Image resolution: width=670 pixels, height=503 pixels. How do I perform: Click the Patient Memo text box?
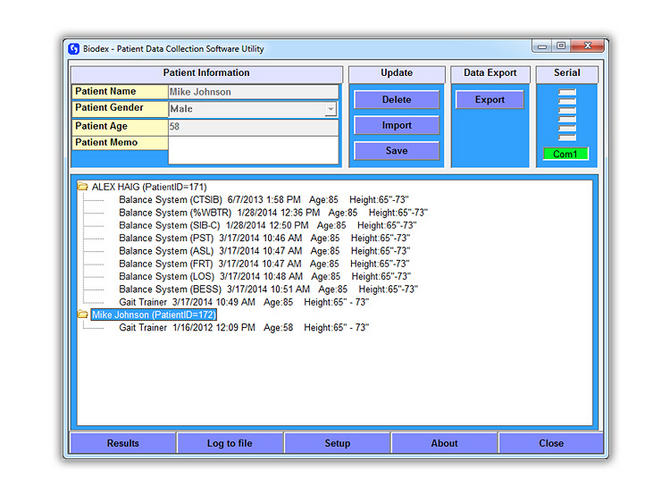point(253,150)
